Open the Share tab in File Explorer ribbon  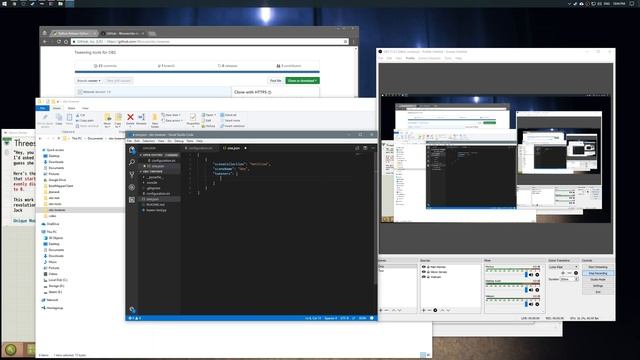pyautogui.click(x=71, y=108)
